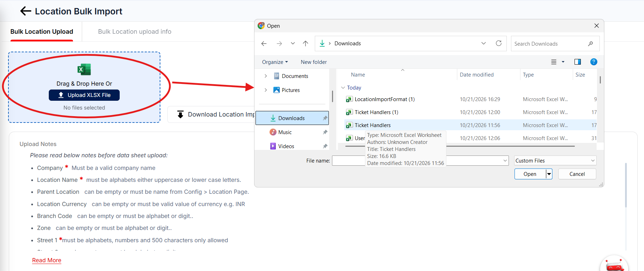The height and width of the screenshot is (271, 644).
Task: Open the file dialog help icon
Action: [593, 62]
